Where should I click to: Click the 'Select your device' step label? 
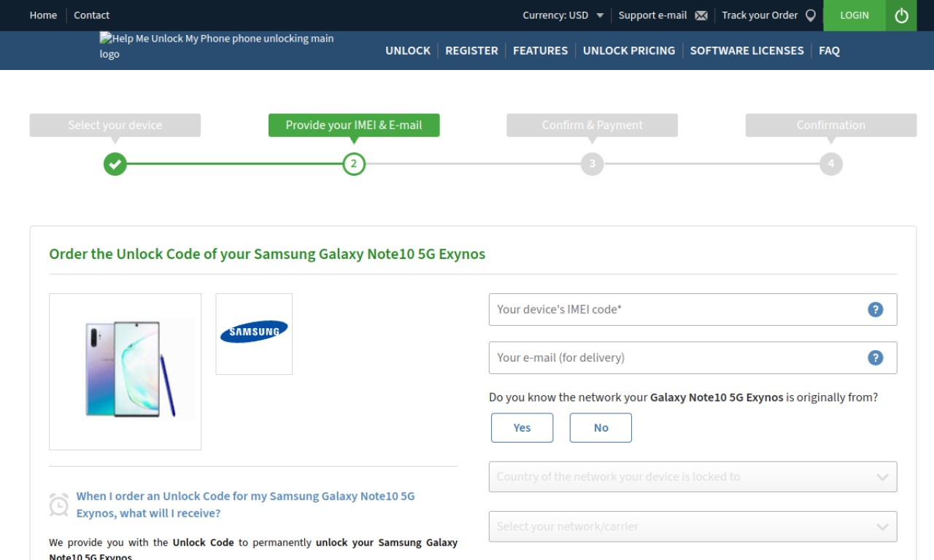115,125
